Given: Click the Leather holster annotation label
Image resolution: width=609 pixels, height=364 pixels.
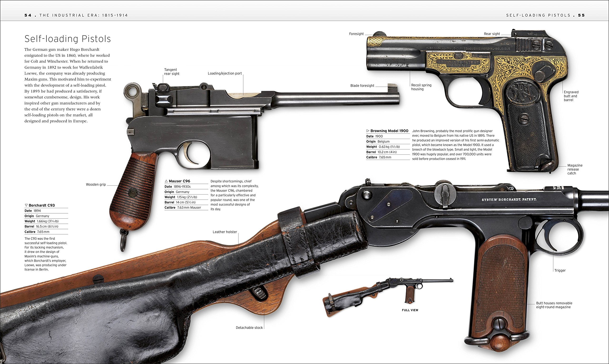Looking at the screenshot, I should tap(225, 232).
